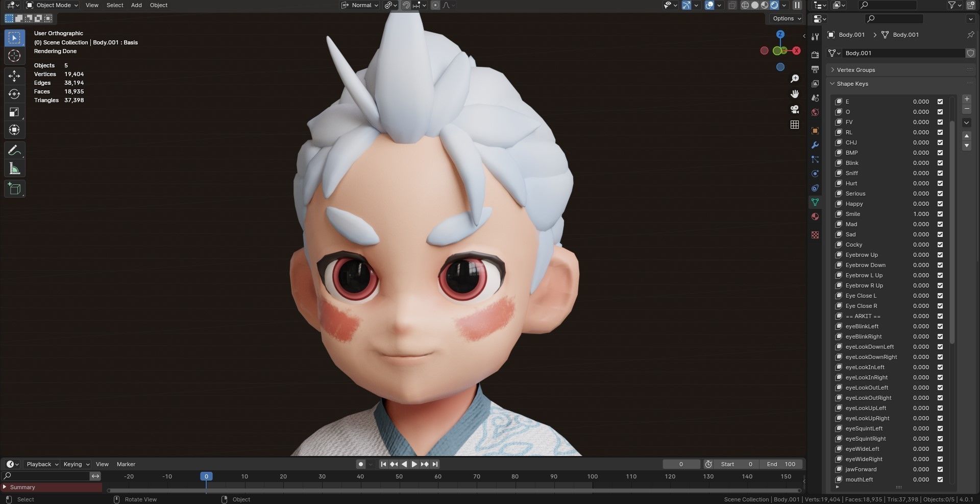Toggle the fake user shield for Body.001
The height and width of the screenshot is (504, 980).
(970, 53)
